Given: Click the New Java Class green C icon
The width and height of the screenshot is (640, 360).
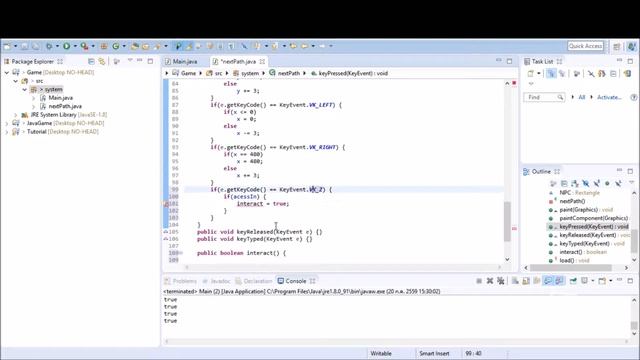Looking at the screenshot, I should click(116, 46).
